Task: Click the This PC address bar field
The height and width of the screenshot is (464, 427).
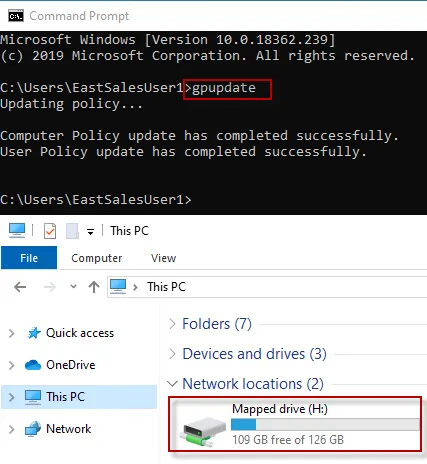Action: 267,287
